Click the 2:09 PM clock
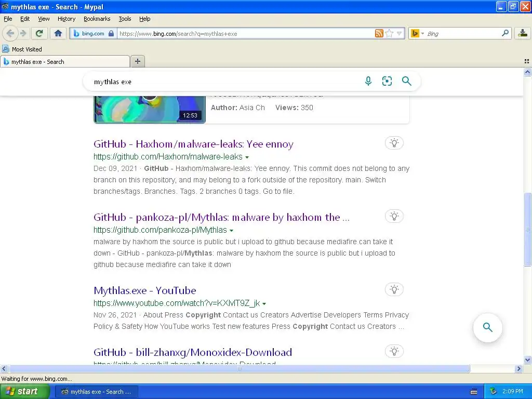532x399 pixels. point(513,391)
